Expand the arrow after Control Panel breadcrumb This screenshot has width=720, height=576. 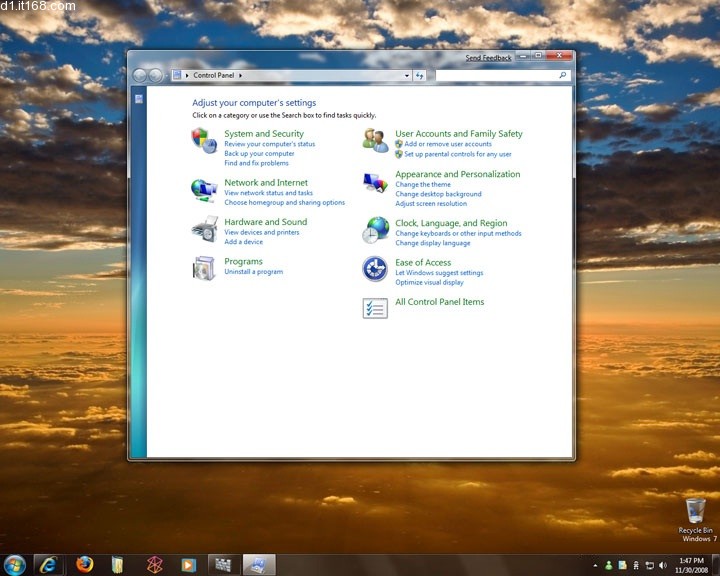(241, 75)
